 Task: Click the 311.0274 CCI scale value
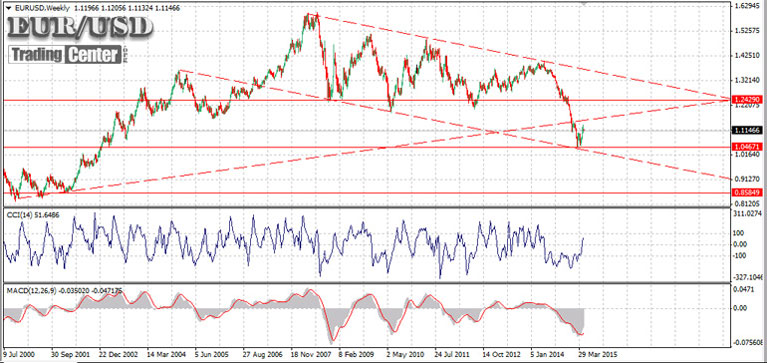click(x=748, y=214)
